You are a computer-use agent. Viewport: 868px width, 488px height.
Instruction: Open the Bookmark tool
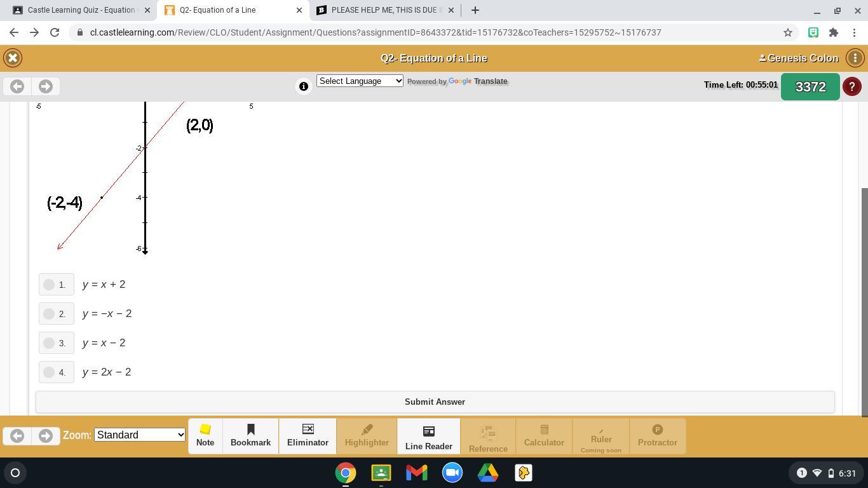pos(250,436)
